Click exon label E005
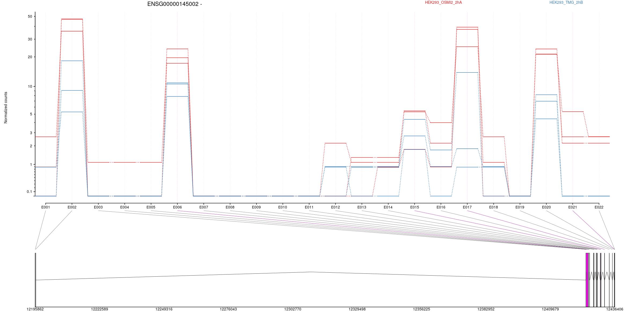Image resolution: width=644 pixels, height=322 pixels. (151, 207)
